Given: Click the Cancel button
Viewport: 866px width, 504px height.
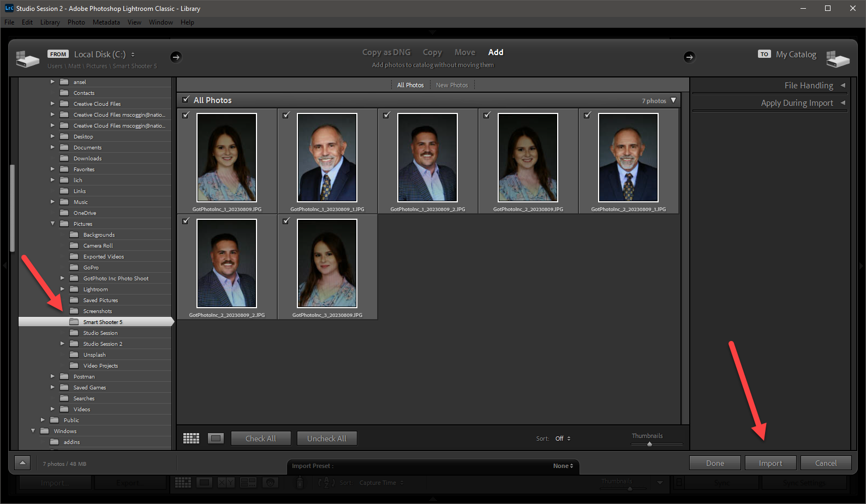Looking at the screenshot, I should (x=826, y=463).
